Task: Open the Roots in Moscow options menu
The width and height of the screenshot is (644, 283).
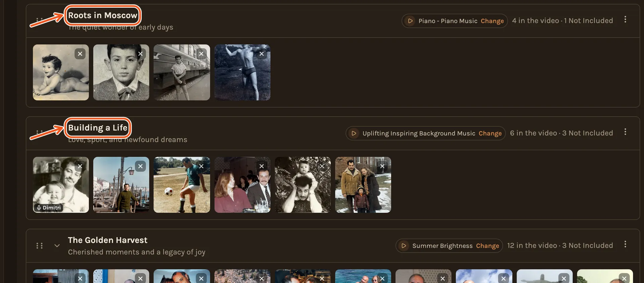Action: [x=625, y=19]
